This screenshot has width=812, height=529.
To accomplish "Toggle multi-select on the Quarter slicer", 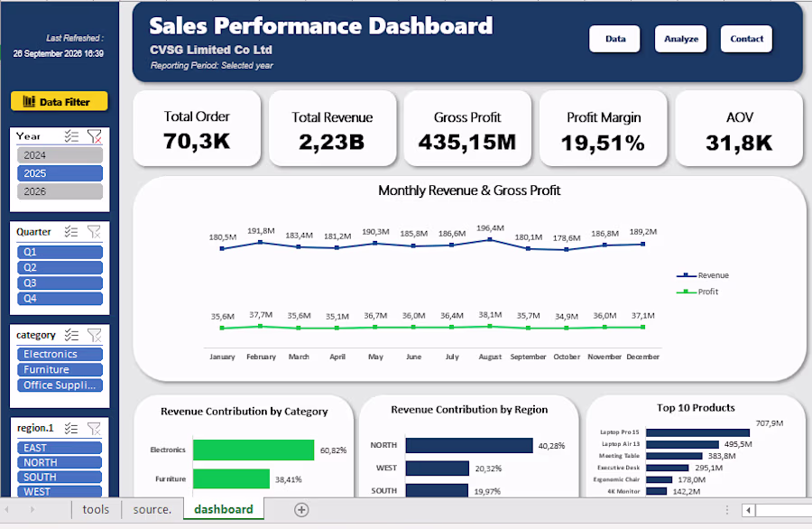I will [71, 232].
